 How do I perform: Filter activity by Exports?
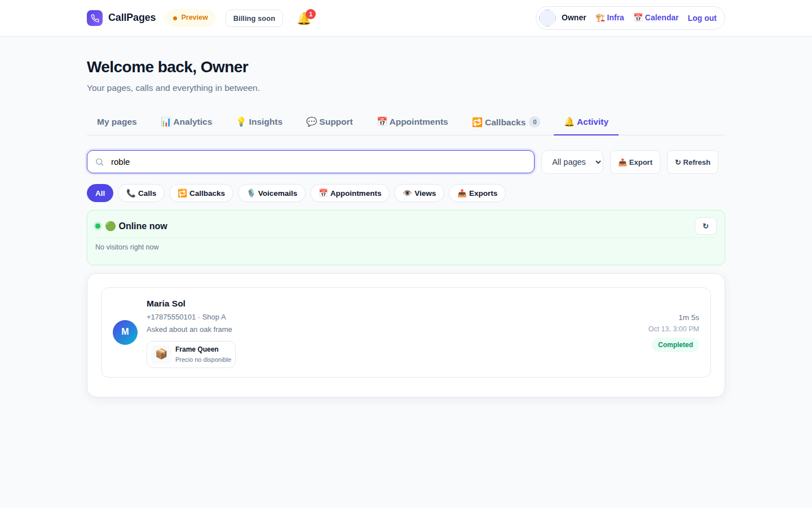click(x=477, y=193)
